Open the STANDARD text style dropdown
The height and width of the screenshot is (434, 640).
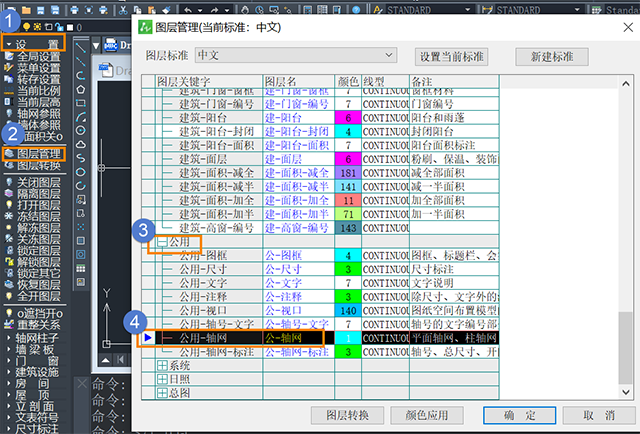tap(467, 10)
